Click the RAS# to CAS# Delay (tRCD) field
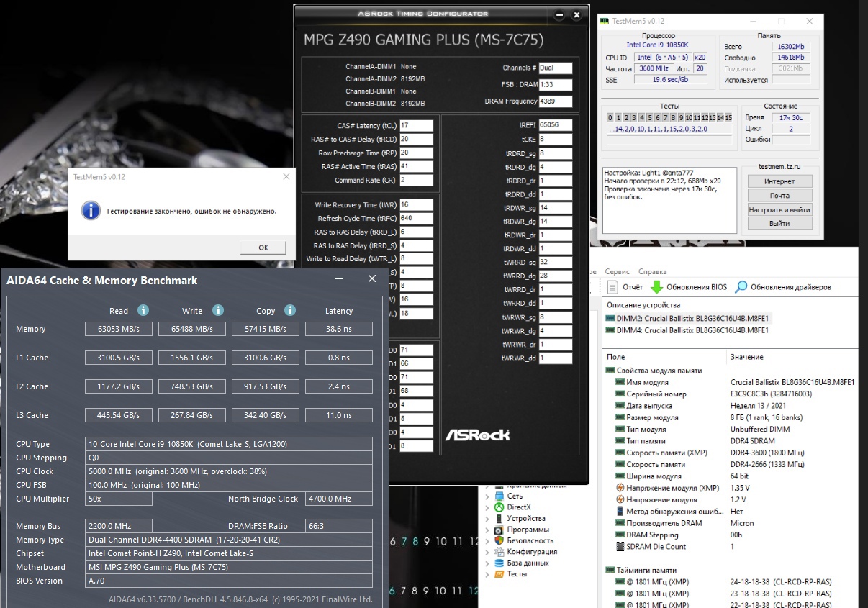The image size is (868, 608). pos(416,139)
